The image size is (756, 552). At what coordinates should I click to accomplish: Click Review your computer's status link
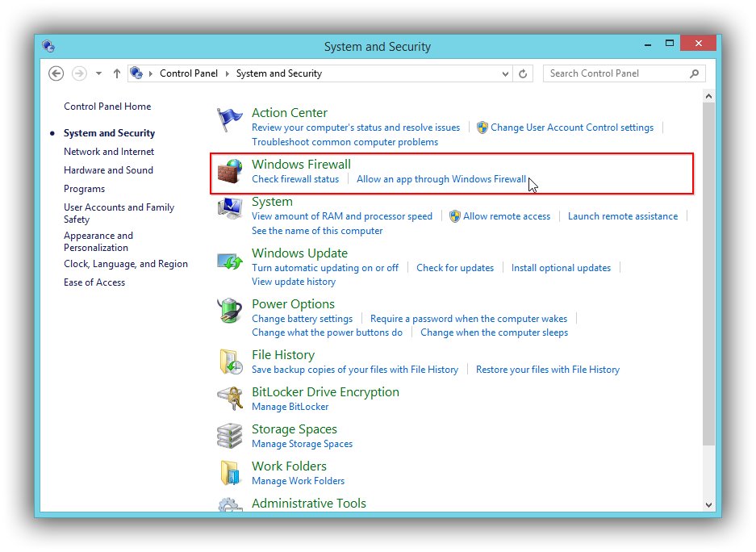click(x=356, y=128)
